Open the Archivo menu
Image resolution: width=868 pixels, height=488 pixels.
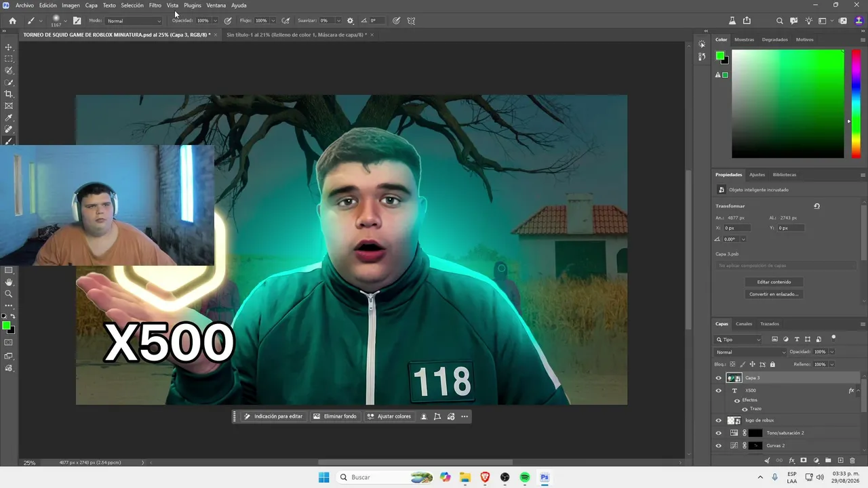[x=24, y=5]
